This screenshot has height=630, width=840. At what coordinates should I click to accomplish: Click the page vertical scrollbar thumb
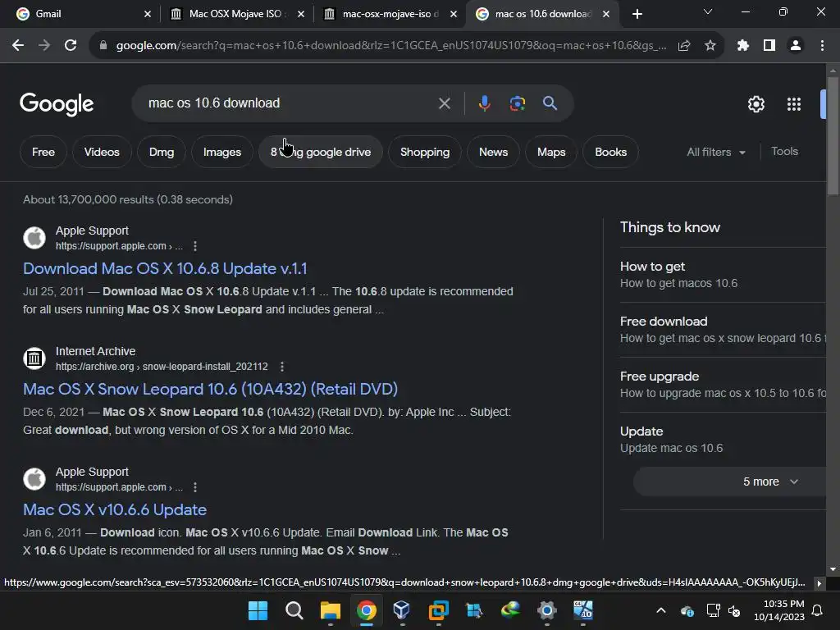coord(833,135)
